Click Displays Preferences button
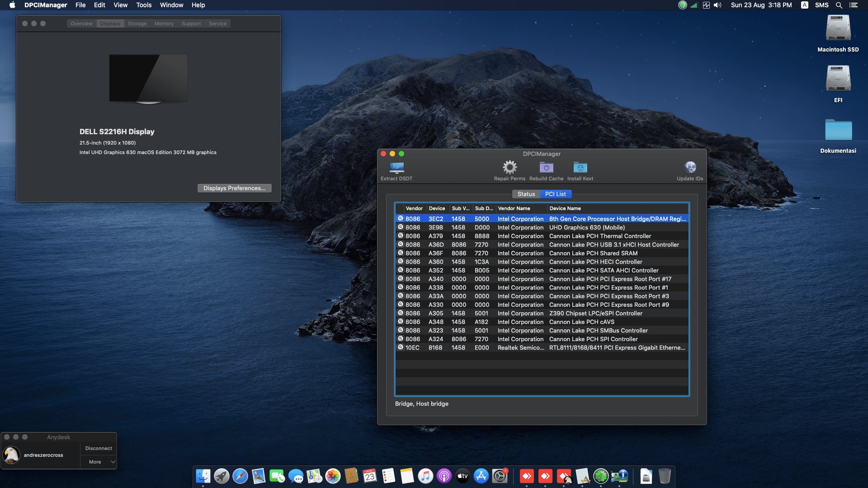868x488 pixels. (234, 188)
